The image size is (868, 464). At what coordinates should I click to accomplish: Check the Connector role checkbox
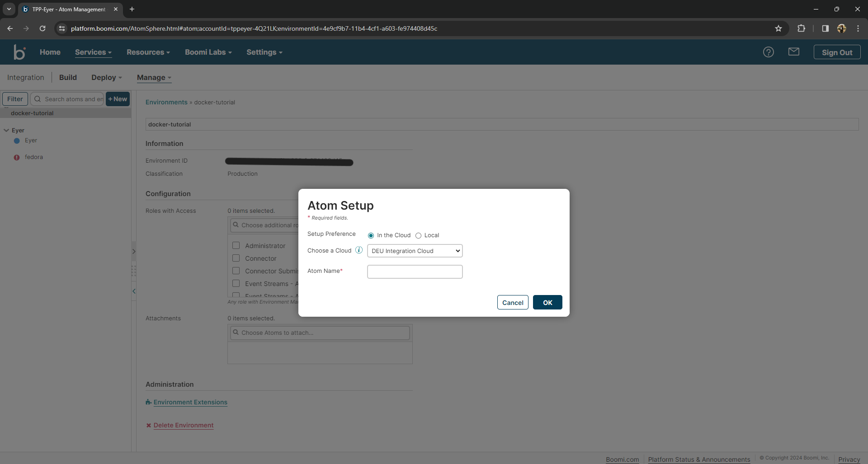[236, 258]
